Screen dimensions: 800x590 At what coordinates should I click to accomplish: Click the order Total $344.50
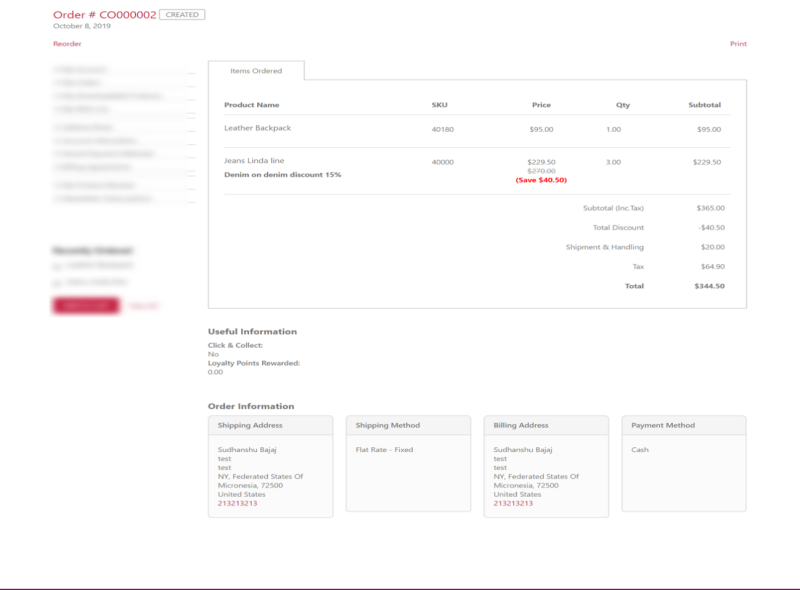[x=709, y=286]
